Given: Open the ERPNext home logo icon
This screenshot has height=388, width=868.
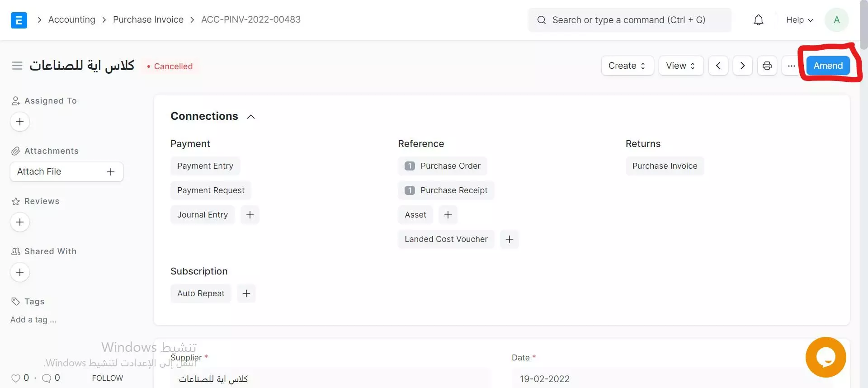Looking at the screenshot, I should (19, 20).
